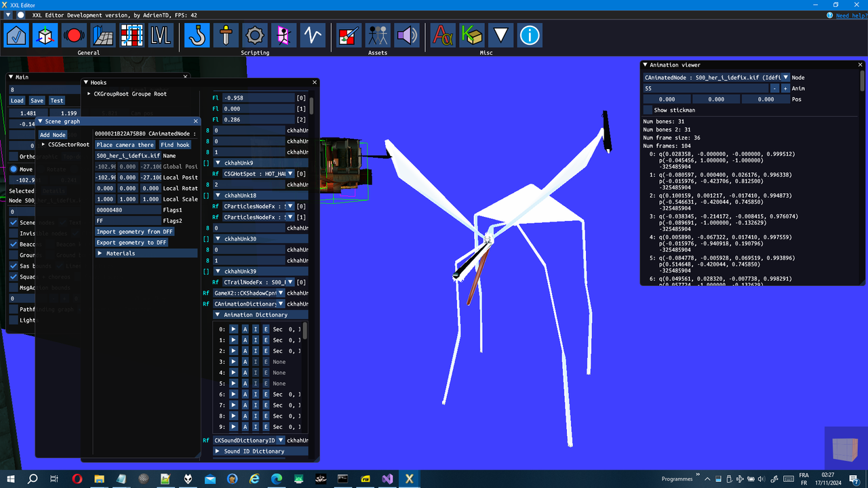Viewport: 868px width, 488px height.
Task: Click the Flags1 input field
Action: [x=127, y=210]
